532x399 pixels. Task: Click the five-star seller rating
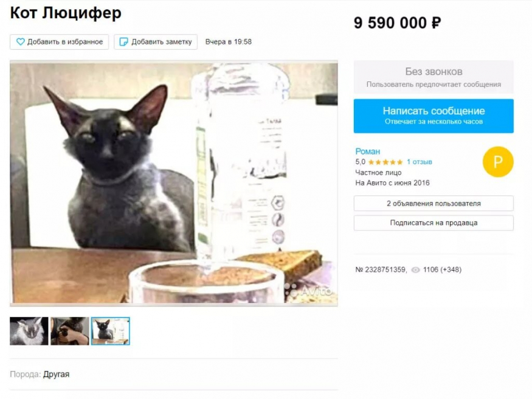click(x=385, y=162)
